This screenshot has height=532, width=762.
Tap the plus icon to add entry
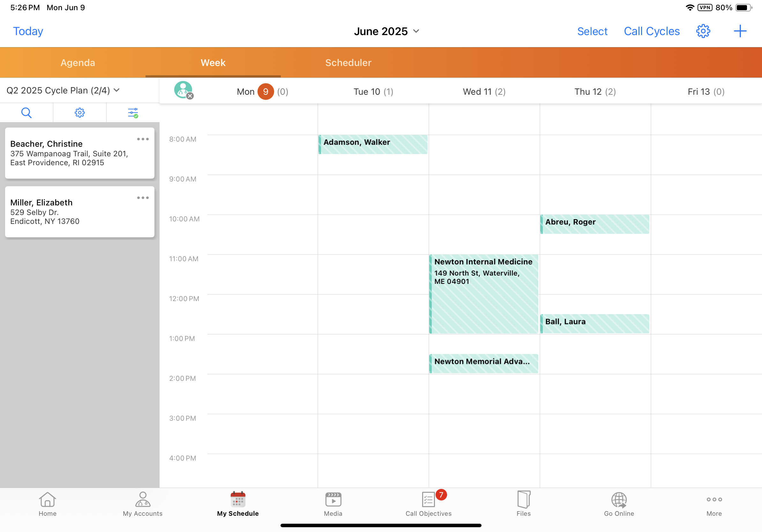[x=740, y=31]
